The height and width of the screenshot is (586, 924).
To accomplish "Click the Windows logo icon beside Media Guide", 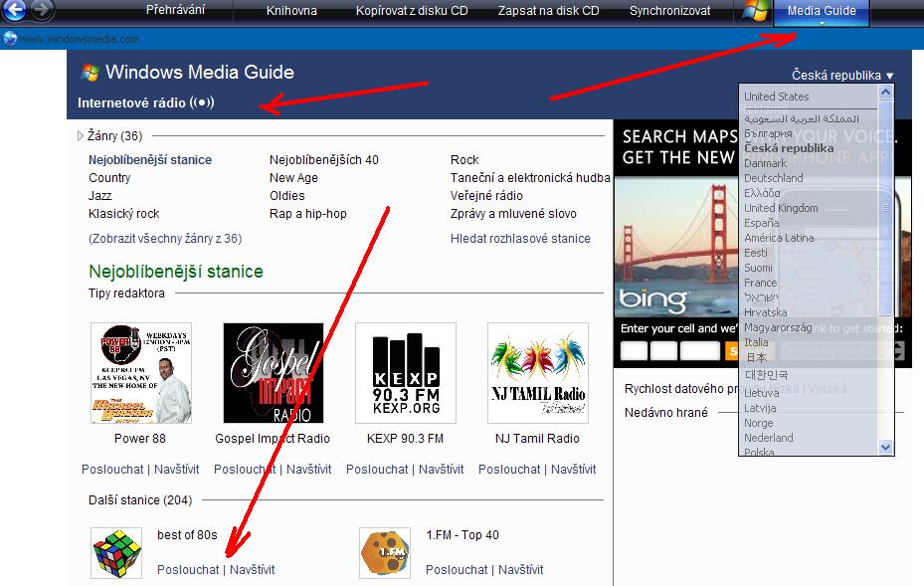I will [x=755, y=10].
